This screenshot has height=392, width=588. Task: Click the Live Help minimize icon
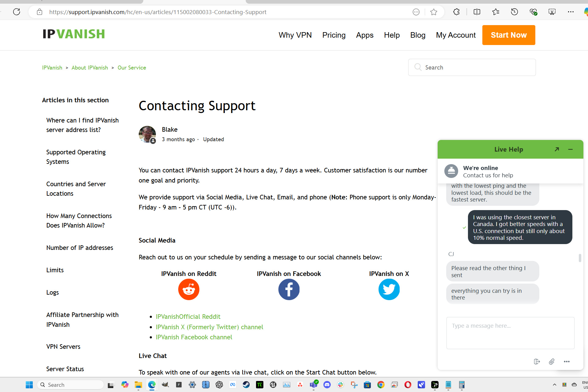(571, 149)
